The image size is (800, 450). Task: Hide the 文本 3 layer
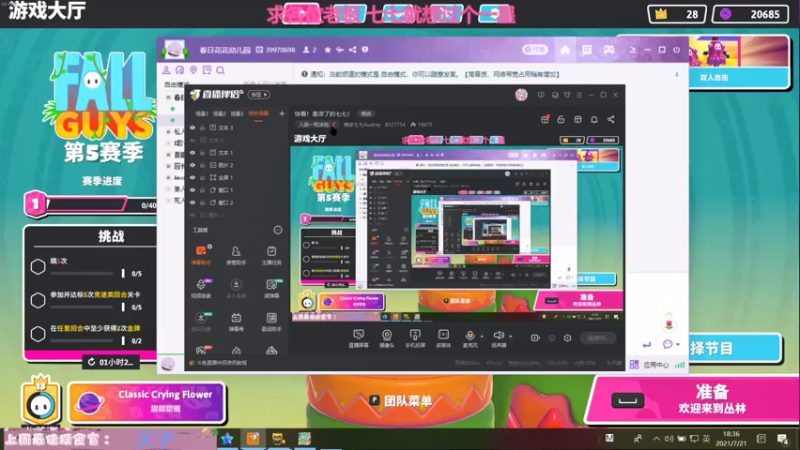point(192,128)
